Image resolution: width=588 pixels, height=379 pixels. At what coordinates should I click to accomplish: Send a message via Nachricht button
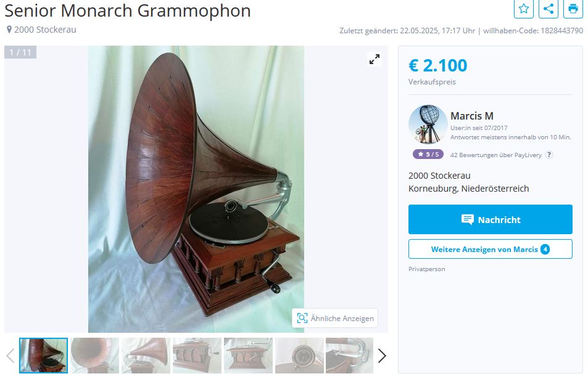pos(490,219)
